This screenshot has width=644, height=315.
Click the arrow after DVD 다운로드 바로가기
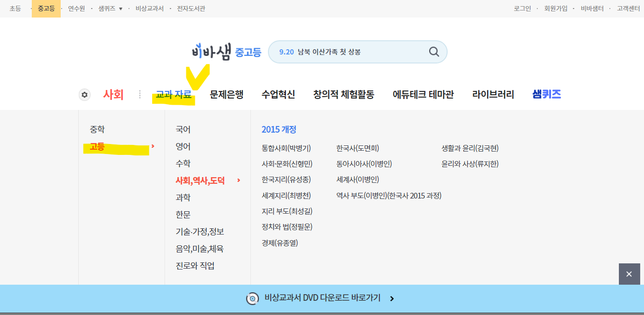pyautogui.click(x=392, y=298)
